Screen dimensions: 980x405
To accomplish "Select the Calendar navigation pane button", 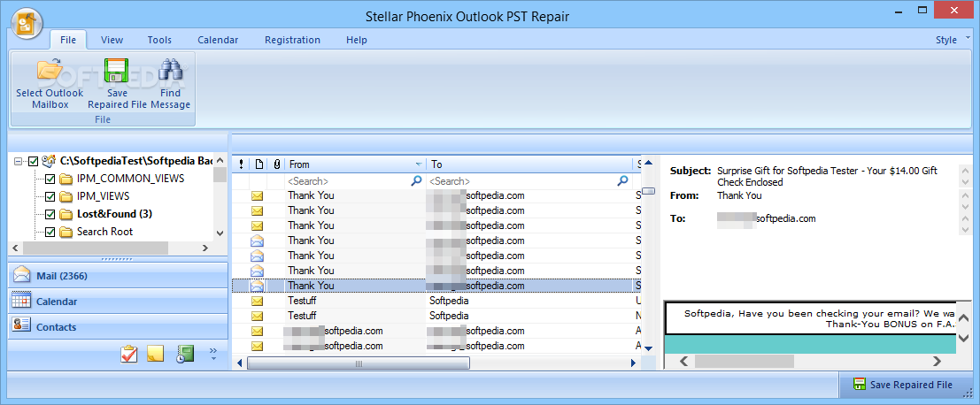I will pos(118,301).
